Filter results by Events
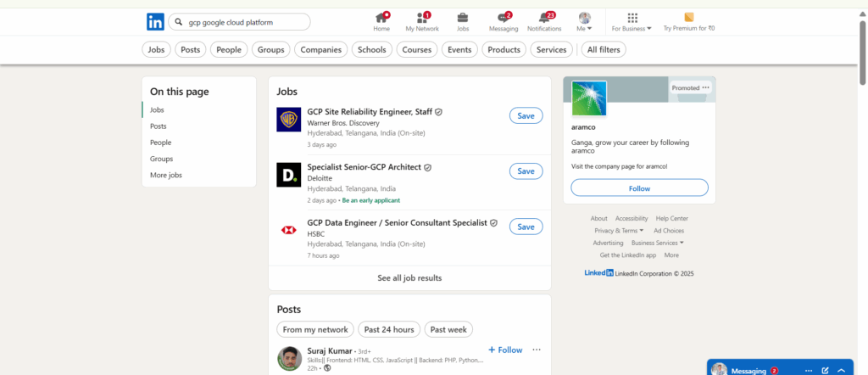868x375 pixels. [459, 50]
